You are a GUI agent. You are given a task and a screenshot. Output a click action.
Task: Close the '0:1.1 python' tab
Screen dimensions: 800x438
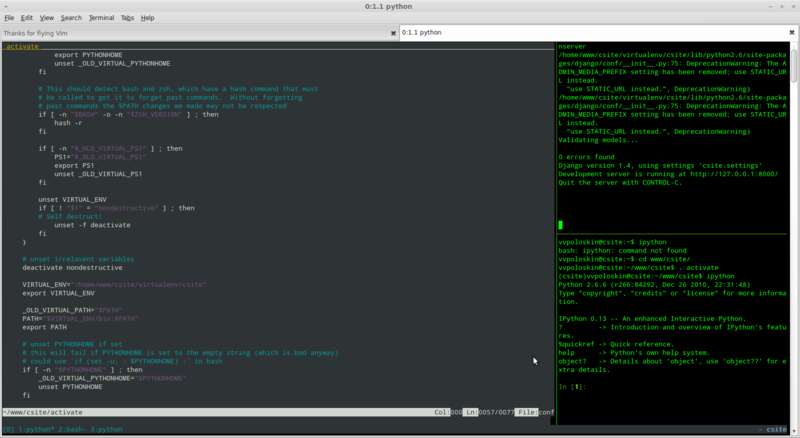click(792, 32)
